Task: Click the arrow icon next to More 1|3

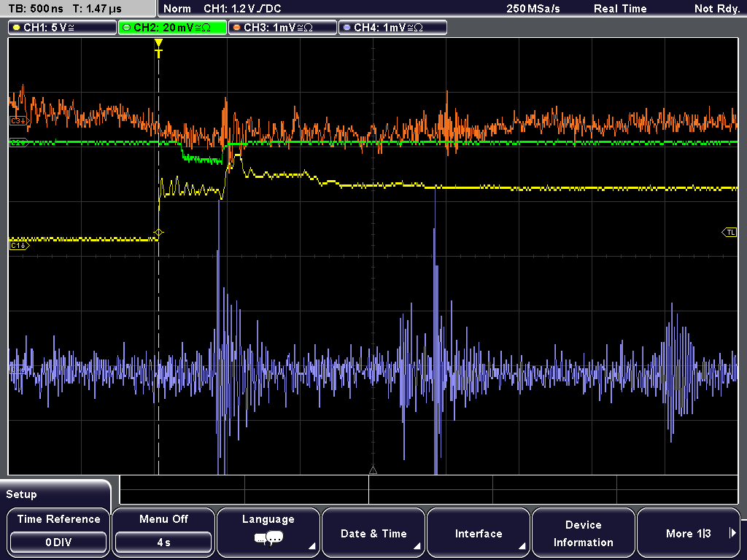Action: tap(732, 533)
